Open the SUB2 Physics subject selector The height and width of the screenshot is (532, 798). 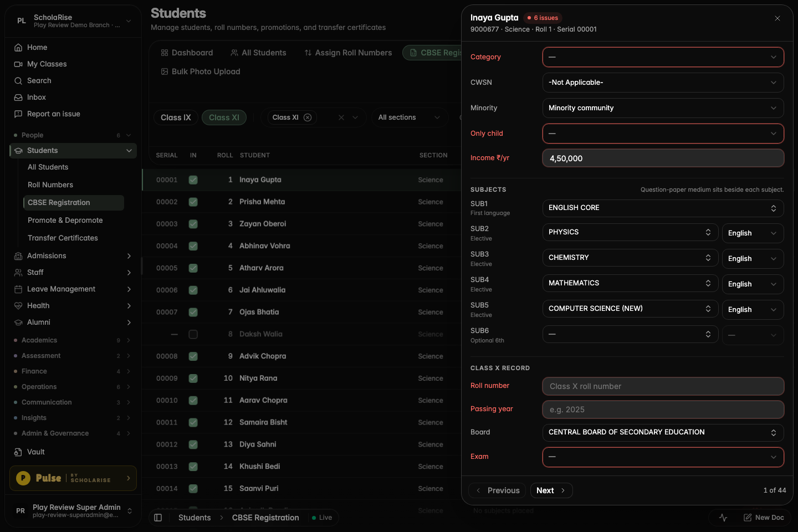(x=631, y=232)
